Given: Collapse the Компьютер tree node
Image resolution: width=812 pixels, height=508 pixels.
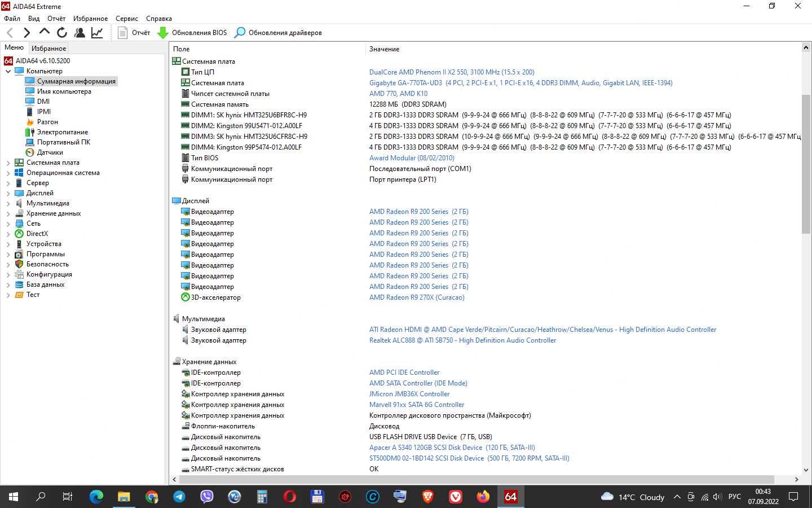Looking at the screenshot, I should tap(8, 71).
